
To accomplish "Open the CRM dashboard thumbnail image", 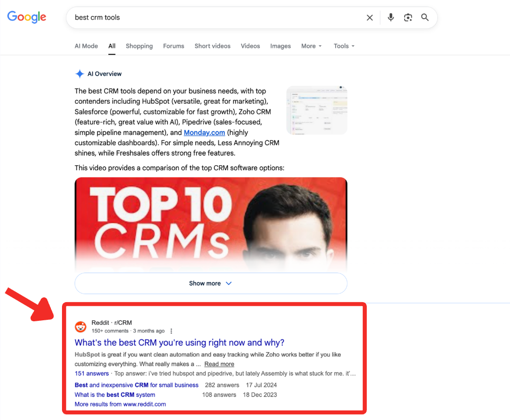I will point(317,110).
